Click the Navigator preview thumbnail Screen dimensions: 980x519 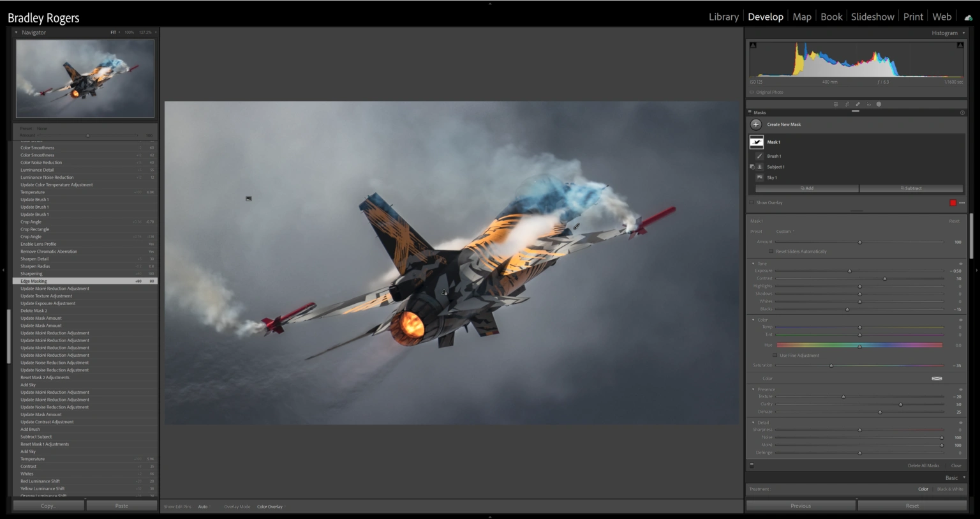pyautogui.click(x=85, y=79)
